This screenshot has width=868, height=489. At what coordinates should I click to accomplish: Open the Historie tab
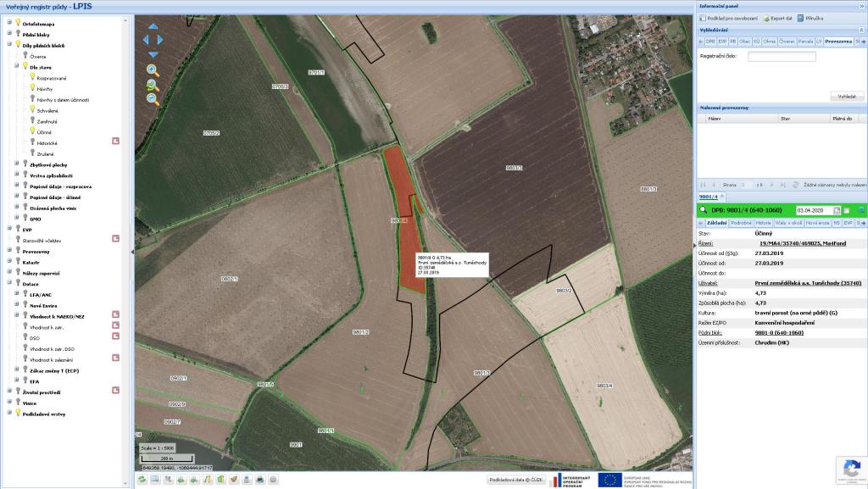(764, 222)
